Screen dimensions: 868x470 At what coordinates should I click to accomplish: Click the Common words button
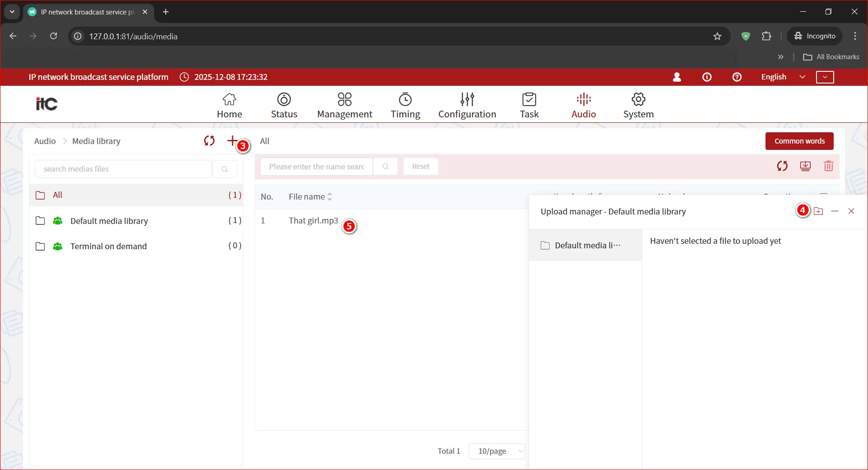[799, 141]
